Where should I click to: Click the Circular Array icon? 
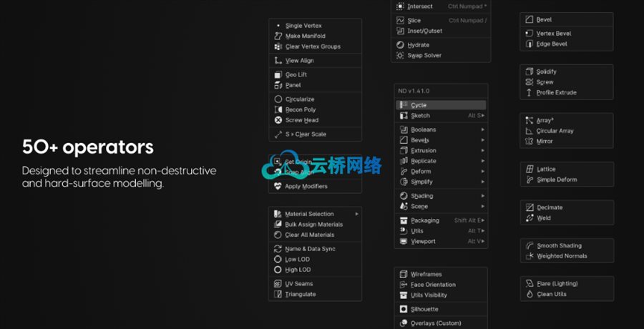point(530,131)
